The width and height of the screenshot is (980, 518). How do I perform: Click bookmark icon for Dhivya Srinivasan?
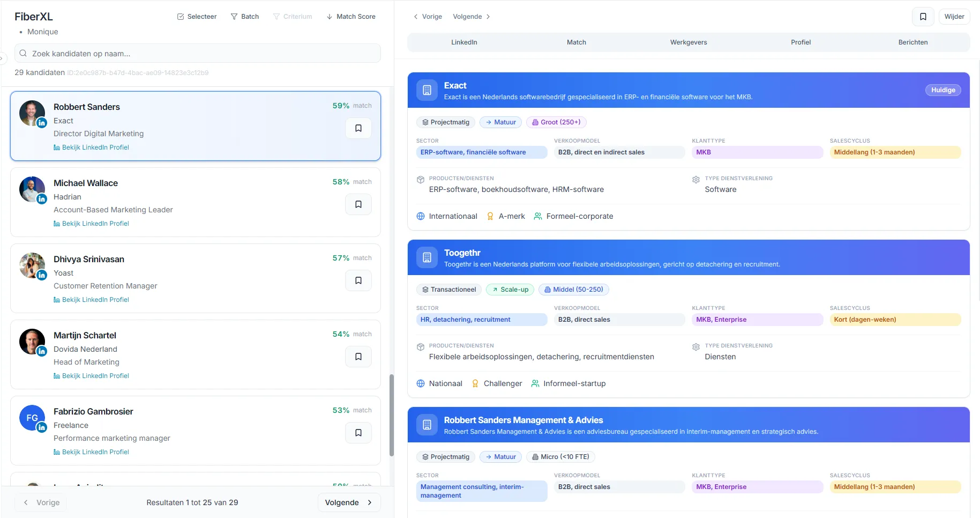(x=358, y=280)
